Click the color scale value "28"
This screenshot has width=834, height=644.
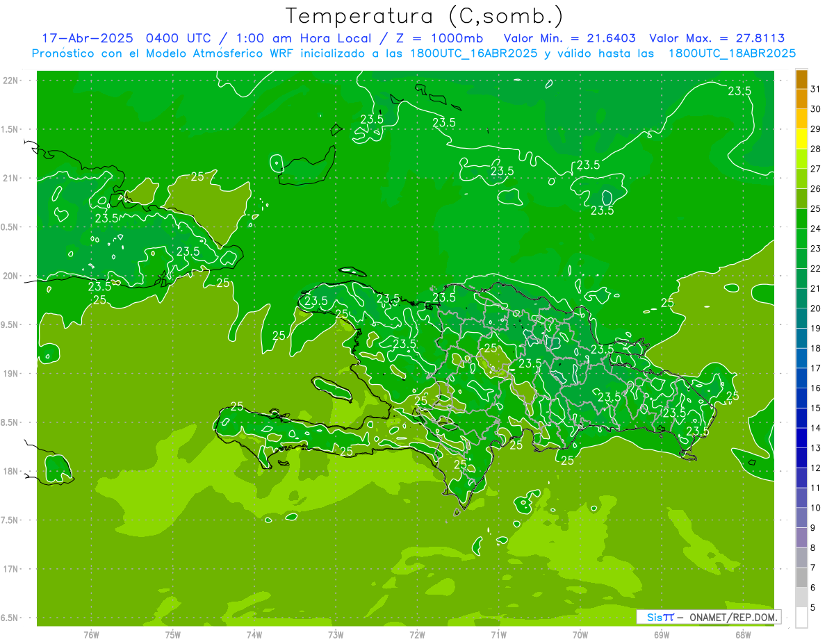(816, 149)
